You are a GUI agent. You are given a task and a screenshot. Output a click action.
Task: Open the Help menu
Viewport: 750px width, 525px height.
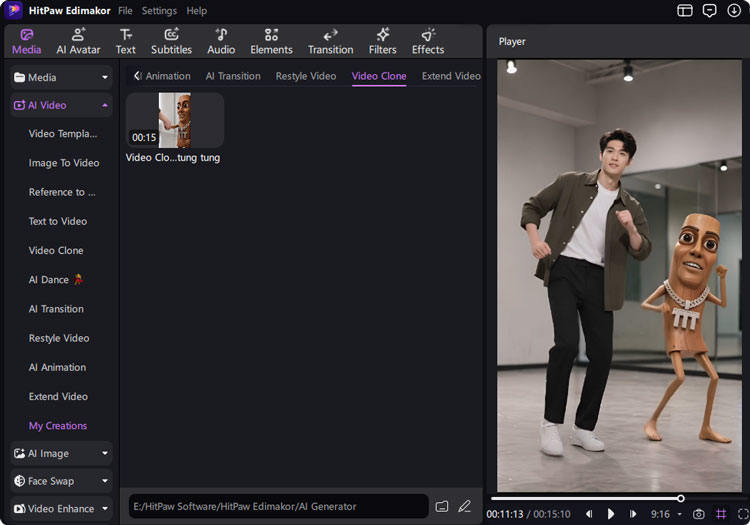coord(197,11)
